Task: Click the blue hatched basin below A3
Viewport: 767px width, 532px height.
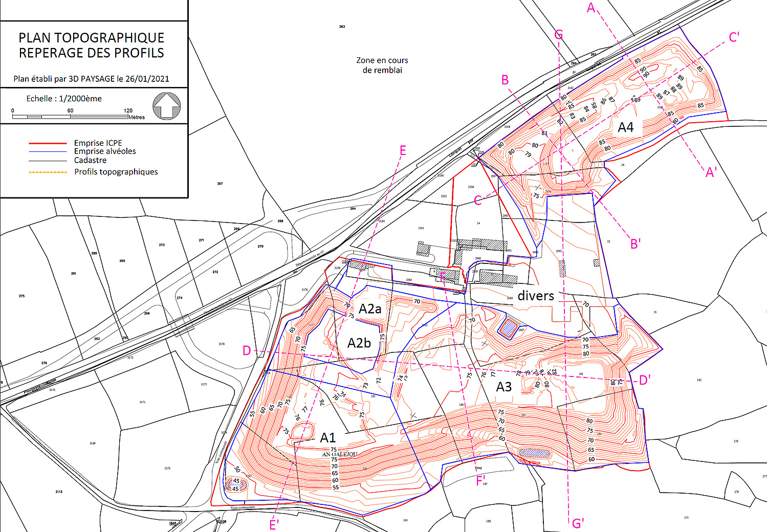Action: (534, 453)
